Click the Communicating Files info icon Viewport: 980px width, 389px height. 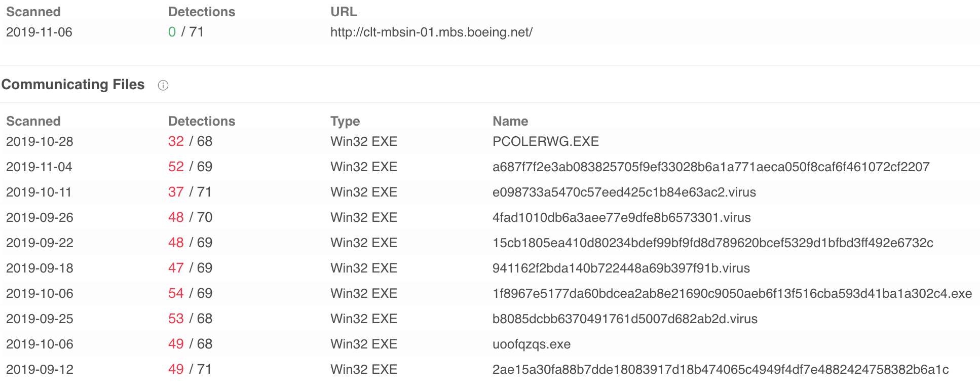tap(163, 85)
